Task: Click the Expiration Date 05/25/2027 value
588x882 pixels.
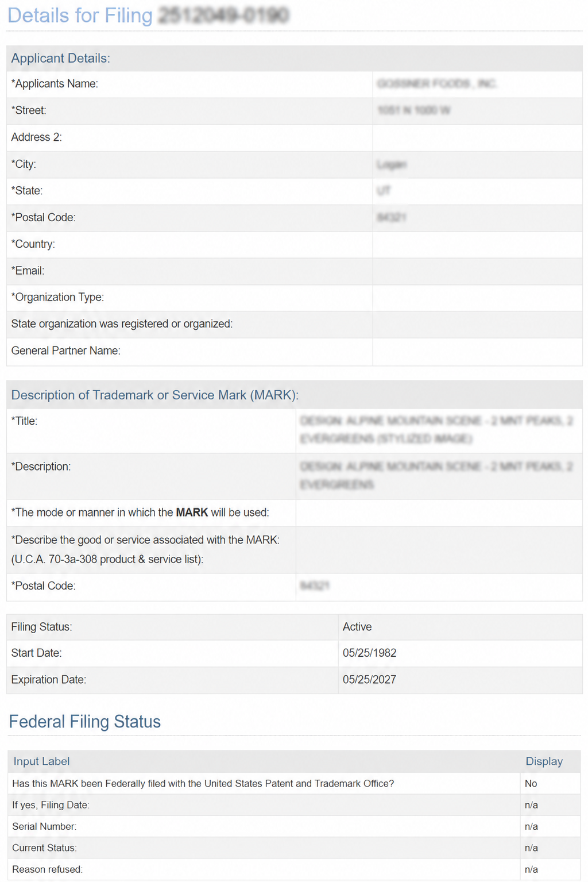Action: click(369, 680)
